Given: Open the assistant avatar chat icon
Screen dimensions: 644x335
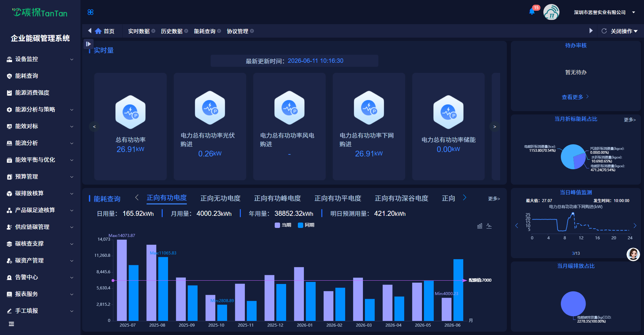Looking at the screenshot, I should [x=633, y=254].
